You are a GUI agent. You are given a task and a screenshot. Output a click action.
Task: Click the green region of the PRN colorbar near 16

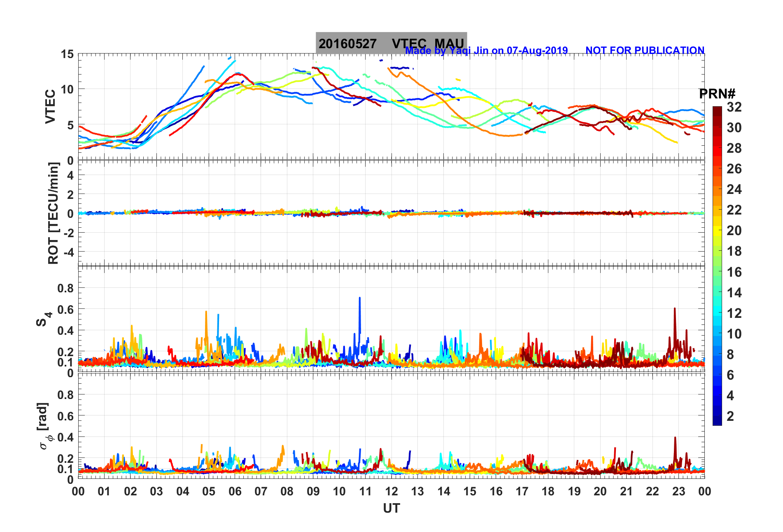[717, 272]
